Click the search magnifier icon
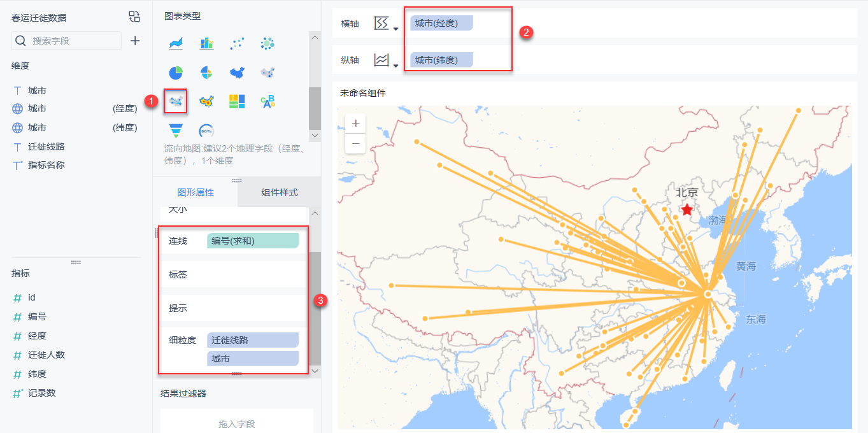Viewport: 868px width, 433px height. [21, 41]
